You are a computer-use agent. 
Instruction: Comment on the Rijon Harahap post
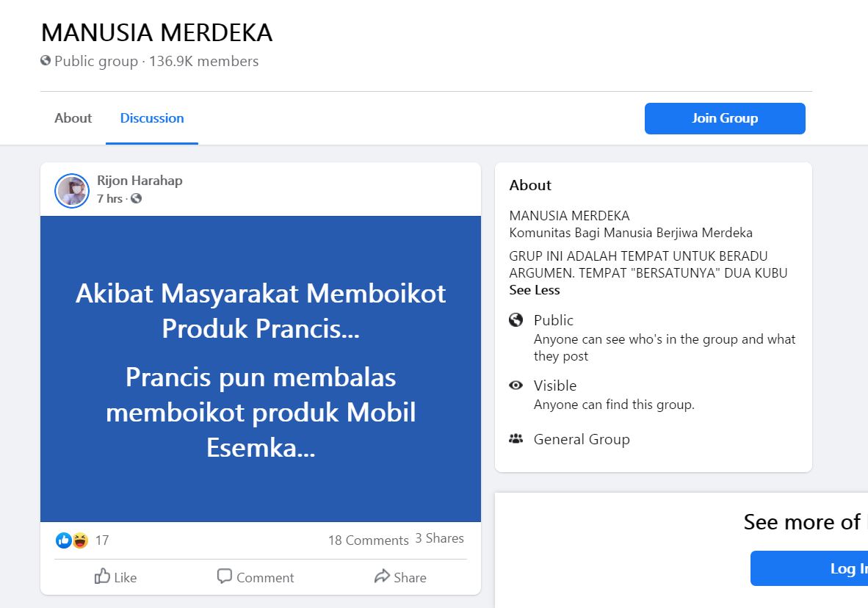(x=256, y=577)
